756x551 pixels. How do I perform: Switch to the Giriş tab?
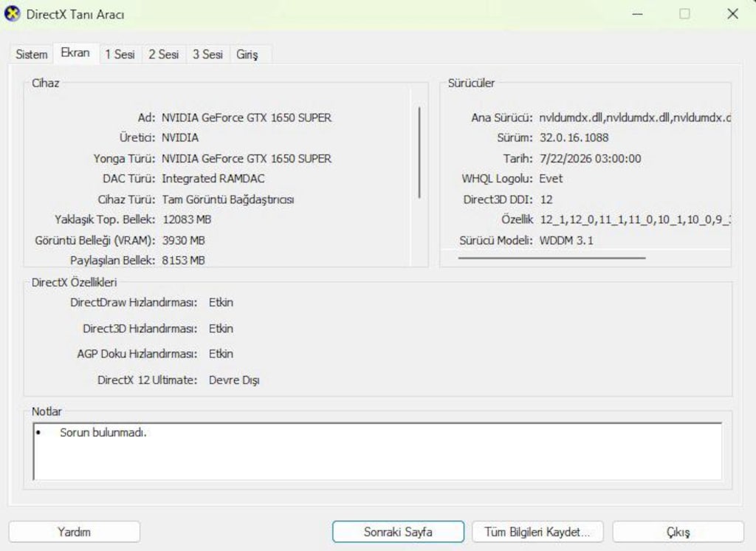click(247, 55)
